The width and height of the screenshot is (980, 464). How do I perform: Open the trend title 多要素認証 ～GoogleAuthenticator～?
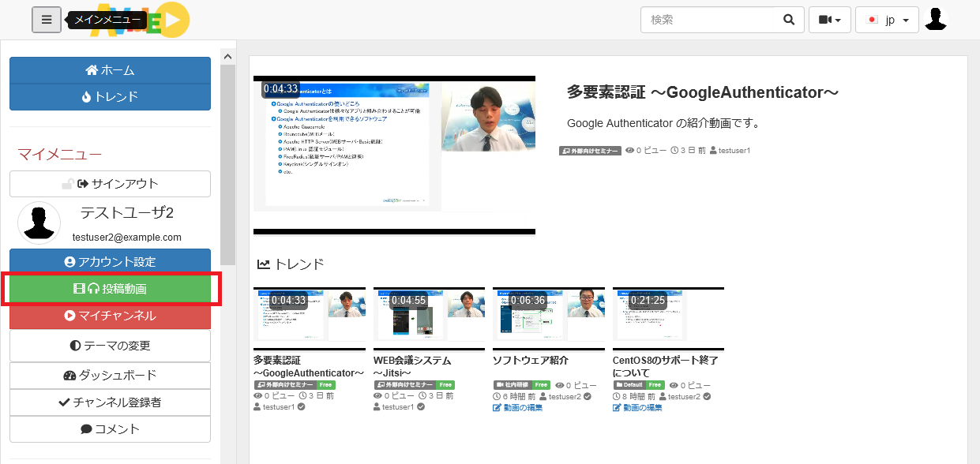click(309, 366)
